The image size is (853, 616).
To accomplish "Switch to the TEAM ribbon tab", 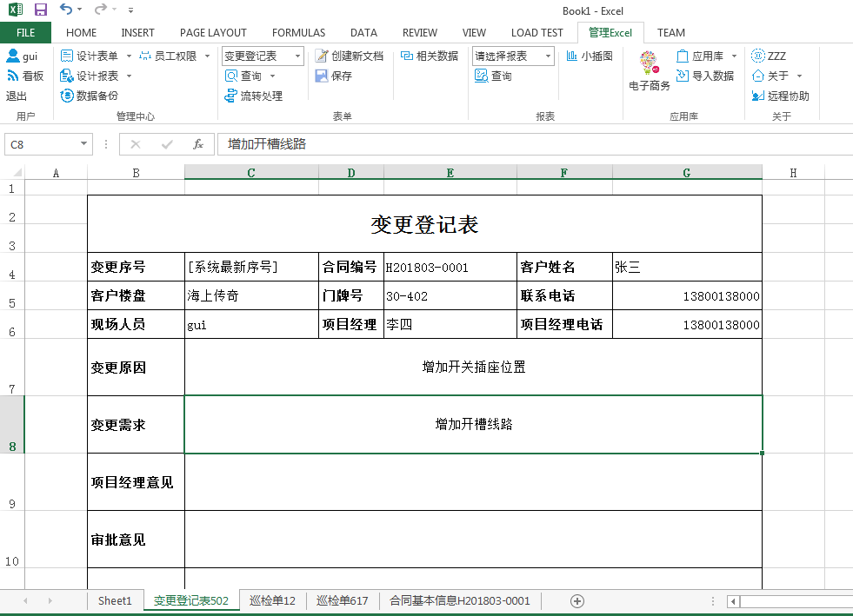I will [670, 33].
